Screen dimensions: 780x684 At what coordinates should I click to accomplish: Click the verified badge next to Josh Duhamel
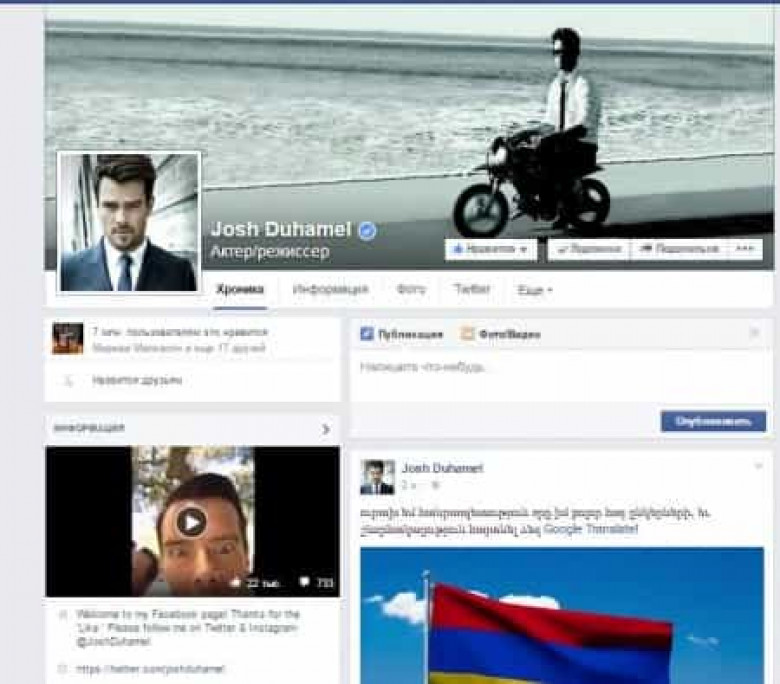click(x=368, y=231)
